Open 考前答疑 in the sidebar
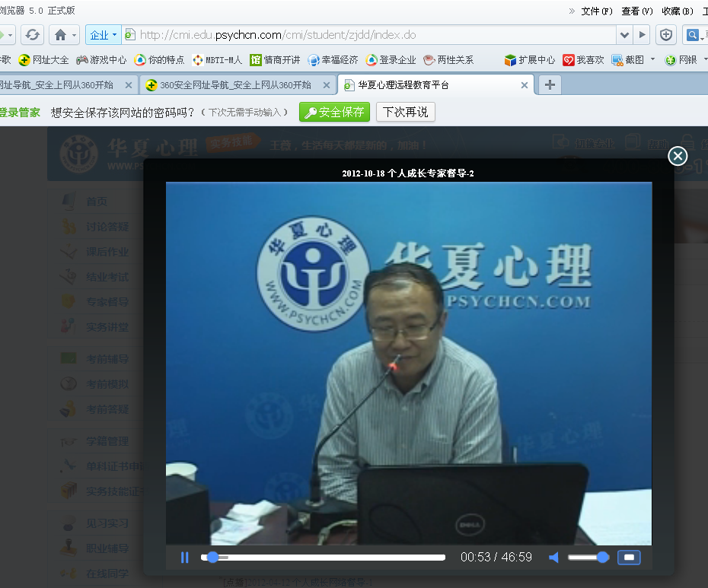 point(107,409)
